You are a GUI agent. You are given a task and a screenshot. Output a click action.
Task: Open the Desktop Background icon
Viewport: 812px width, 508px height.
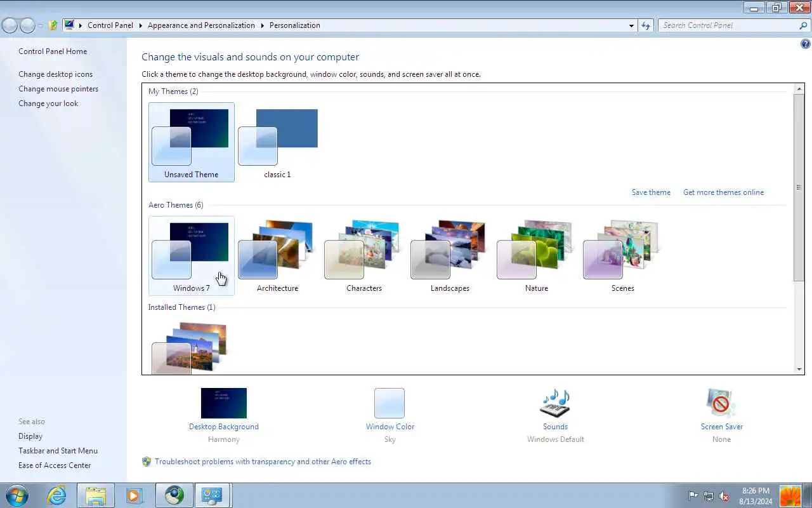pos(224,403)
